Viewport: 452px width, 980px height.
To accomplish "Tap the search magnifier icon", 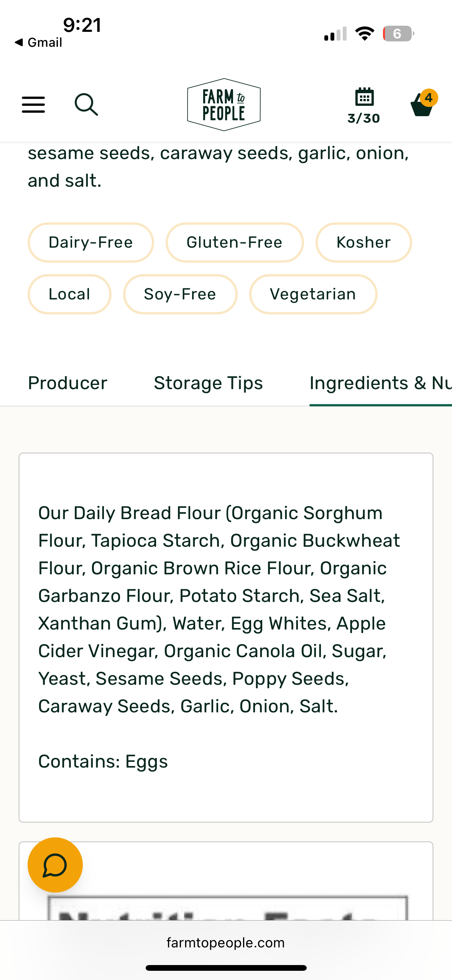I will (86, 105).
